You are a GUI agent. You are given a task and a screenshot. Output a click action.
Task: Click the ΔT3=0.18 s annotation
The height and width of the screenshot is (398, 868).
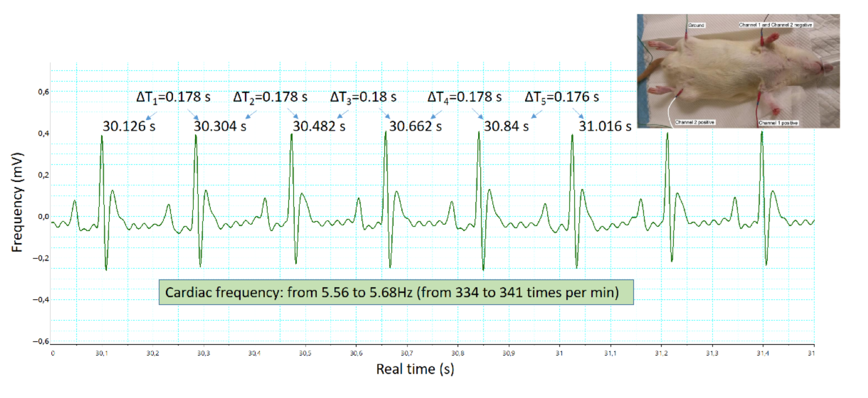point(363,97)
